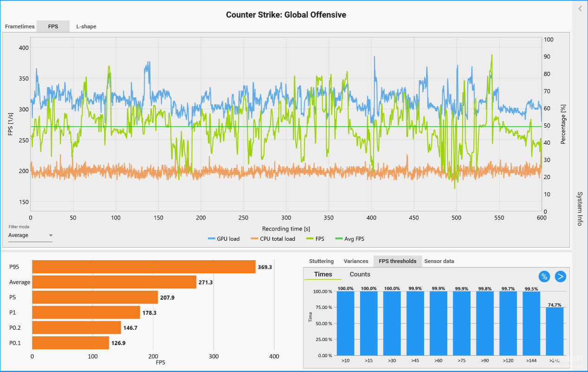Click the 126.9 value beside the P0.1 bar
Viewport: 588px width, 372px height.
click(118, 343)
